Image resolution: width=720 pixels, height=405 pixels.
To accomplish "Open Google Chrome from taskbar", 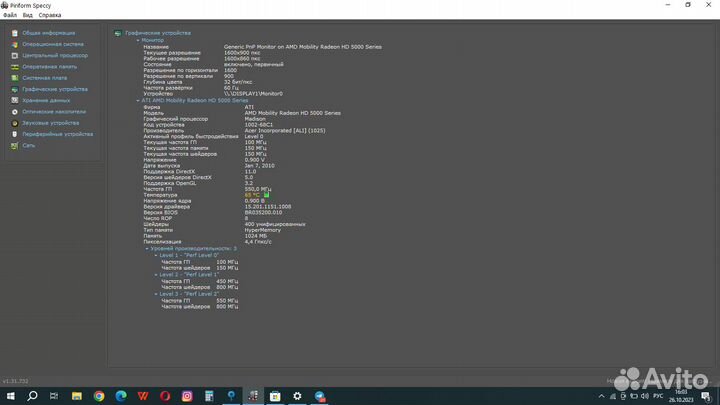I will (x=99, y=396).
